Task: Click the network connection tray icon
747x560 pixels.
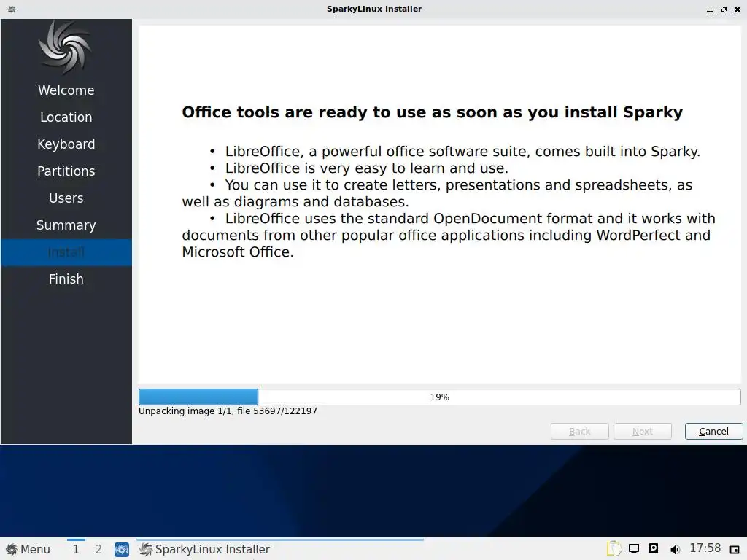Action: point(634,548)
